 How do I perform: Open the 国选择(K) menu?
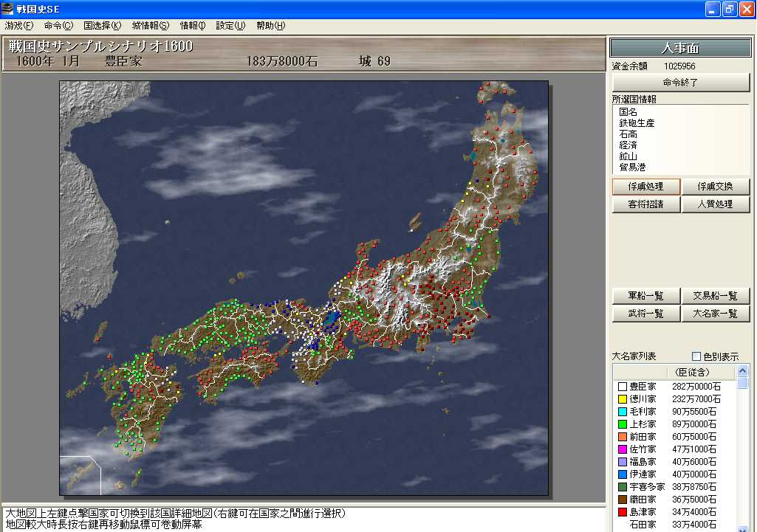pyautogui.click(x=103, y=26)
